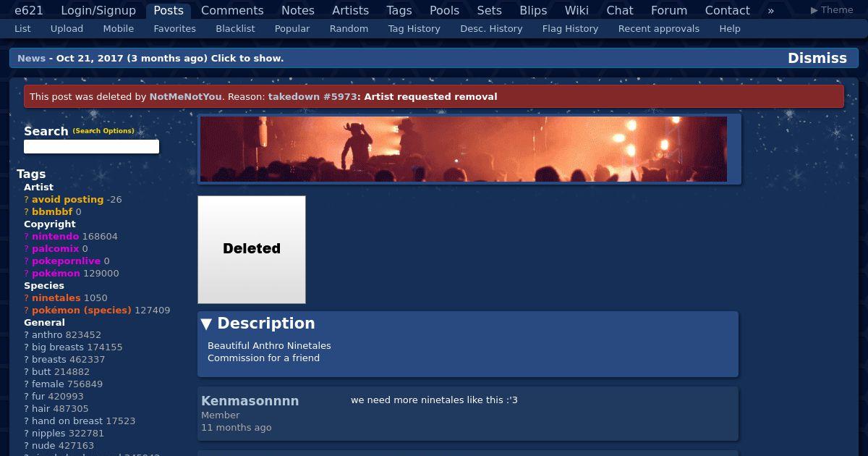868x456 pixels.
Task: Open Blacklist in the submenu
Action: (x=235, y=29)
